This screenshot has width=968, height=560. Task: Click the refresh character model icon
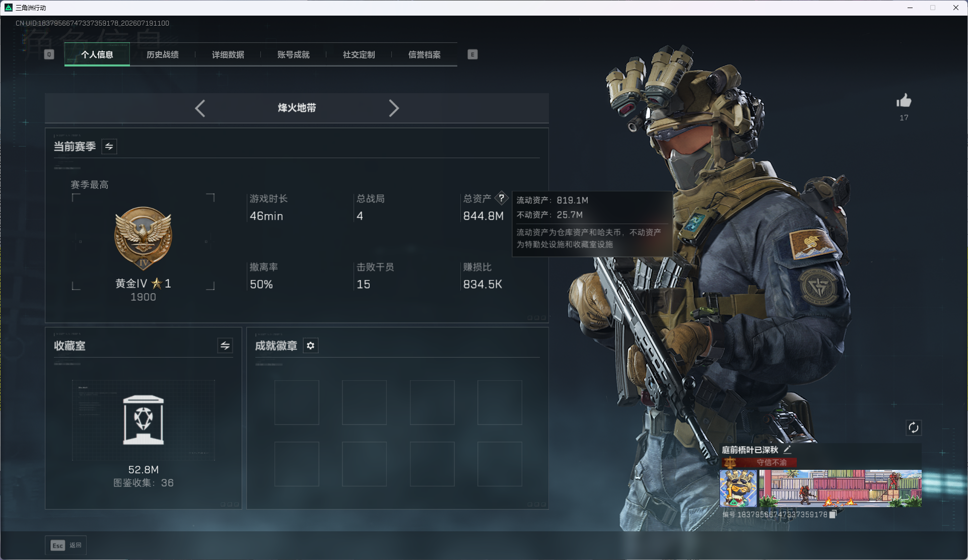[x=913, y=428]
